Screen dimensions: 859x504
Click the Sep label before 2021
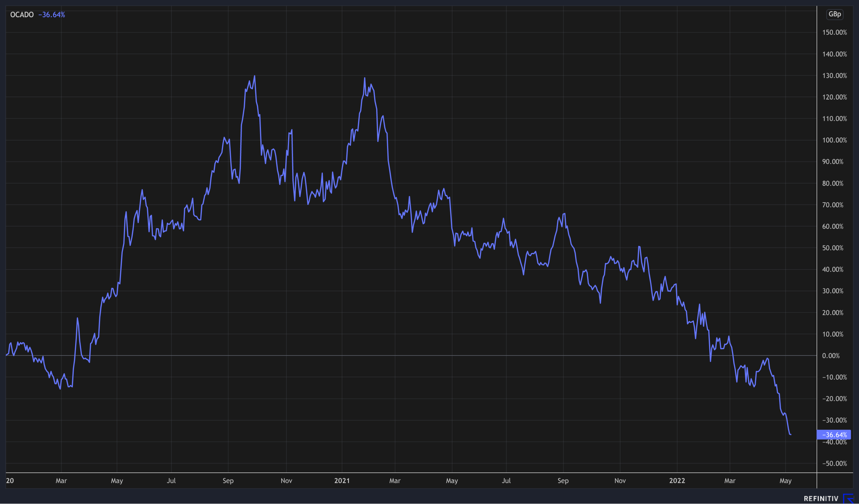pyautogui.click(x=228, y=480)
